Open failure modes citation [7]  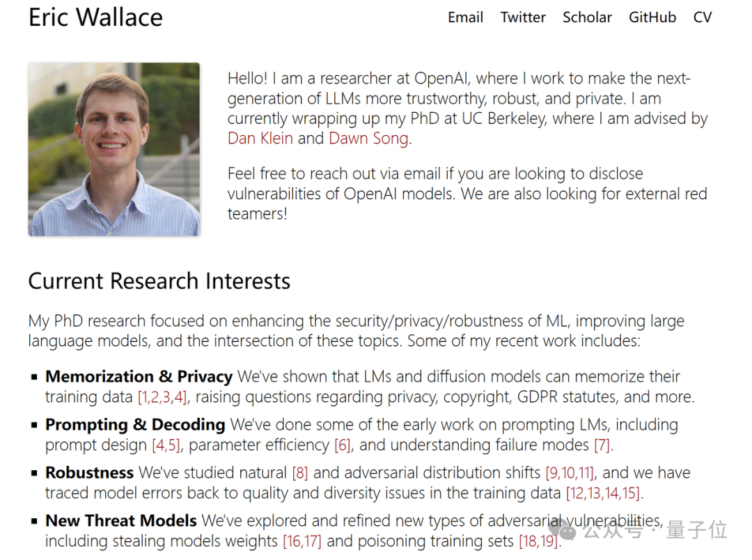(602, 445)
